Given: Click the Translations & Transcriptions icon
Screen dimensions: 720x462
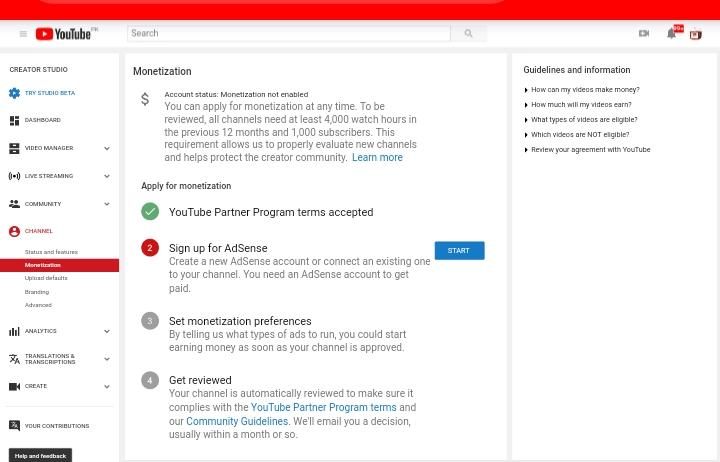Looking at the screenshot, I should coord(14,359).
